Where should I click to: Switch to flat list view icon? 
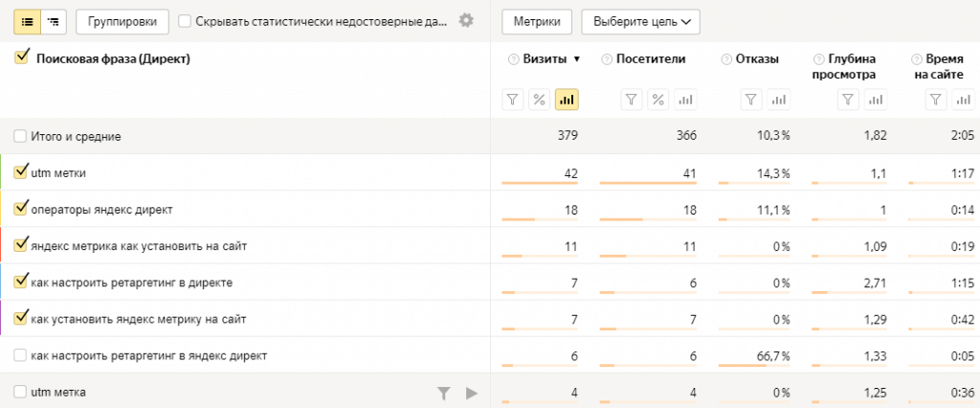tap(27, 20)
